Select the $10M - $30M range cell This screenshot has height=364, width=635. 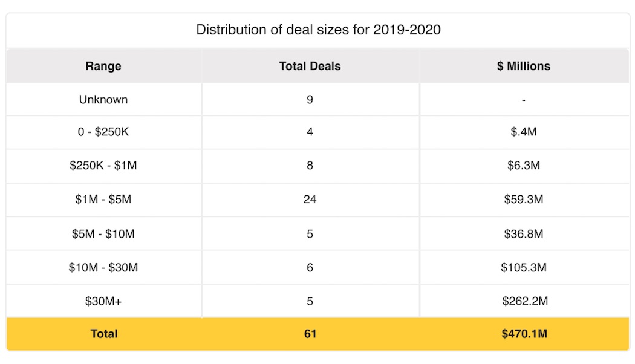tap(103, 267)
